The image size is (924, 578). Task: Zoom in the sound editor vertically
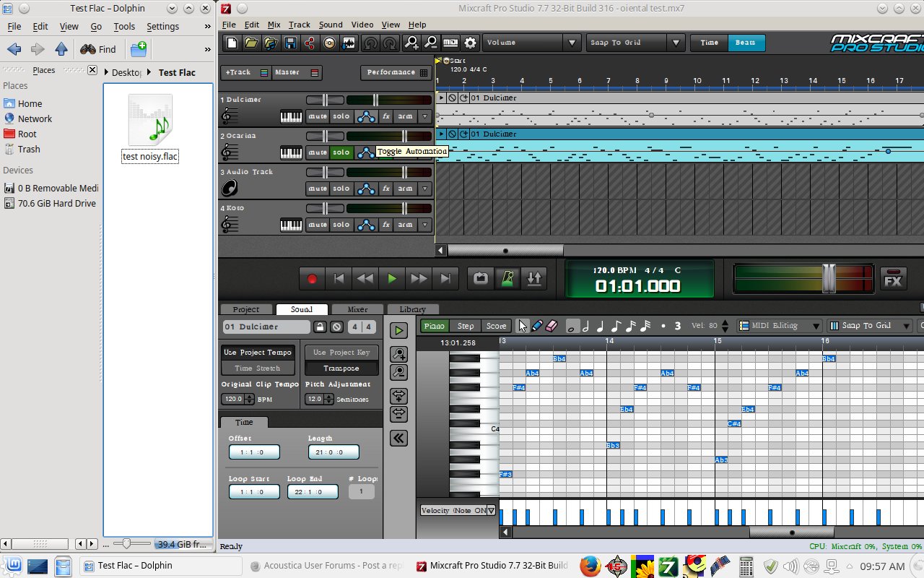(398, 354)
